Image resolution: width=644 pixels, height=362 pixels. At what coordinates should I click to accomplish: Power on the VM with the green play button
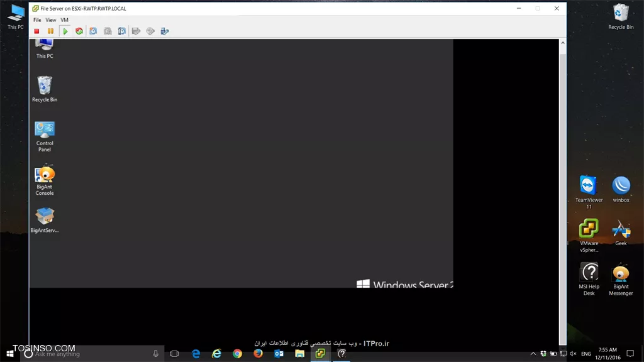[65, 31]
